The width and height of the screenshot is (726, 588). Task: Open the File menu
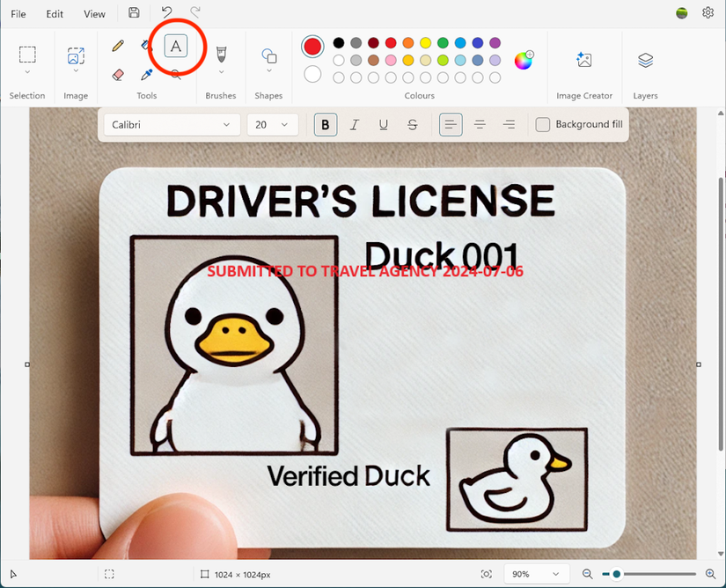(x=18, y=14)
